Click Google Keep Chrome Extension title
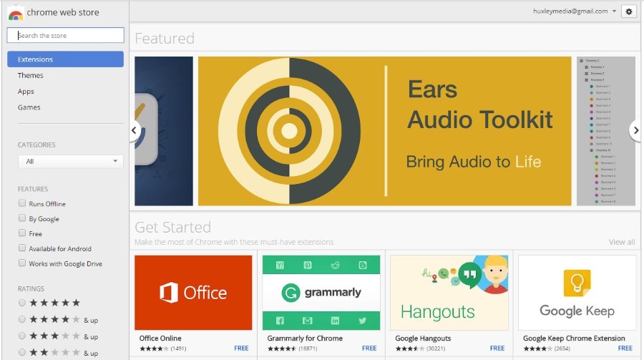This screenshot has height=360, width=644. 574,339
